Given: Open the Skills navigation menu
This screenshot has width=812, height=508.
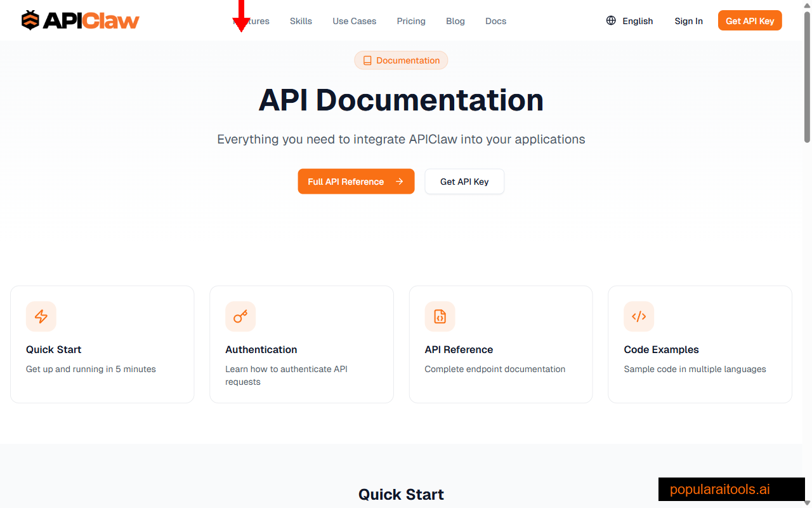Looking at the screenshot, I should tap(301, 21).
